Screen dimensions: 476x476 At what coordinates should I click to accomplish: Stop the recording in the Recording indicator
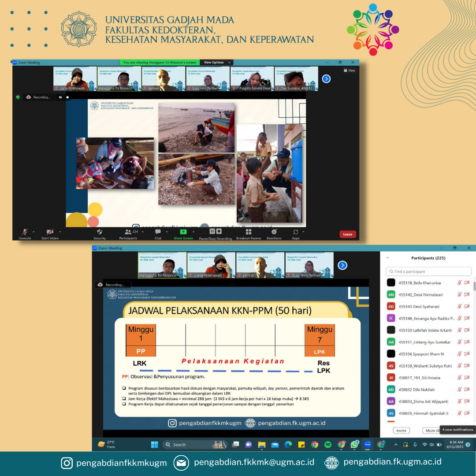click(x=67, y=97)
